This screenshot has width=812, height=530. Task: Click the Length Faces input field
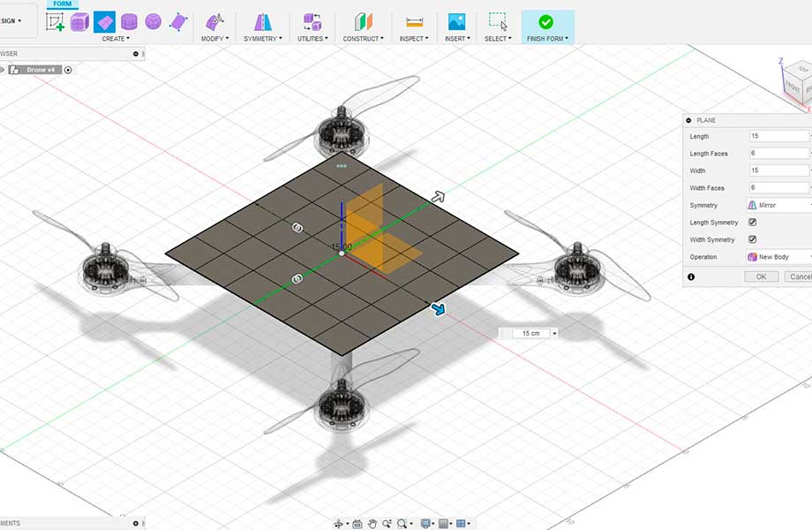[778, 154]
